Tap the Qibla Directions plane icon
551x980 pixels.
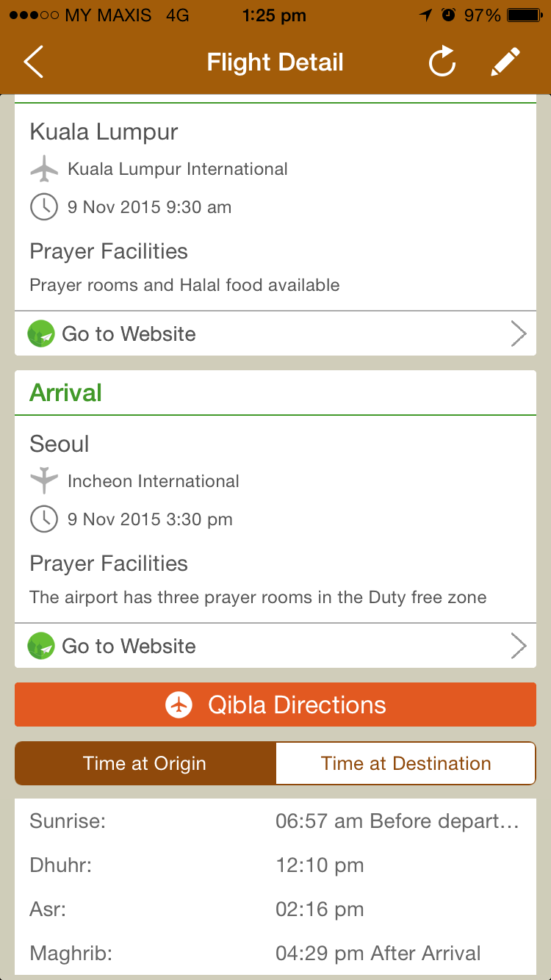(179, 705)
